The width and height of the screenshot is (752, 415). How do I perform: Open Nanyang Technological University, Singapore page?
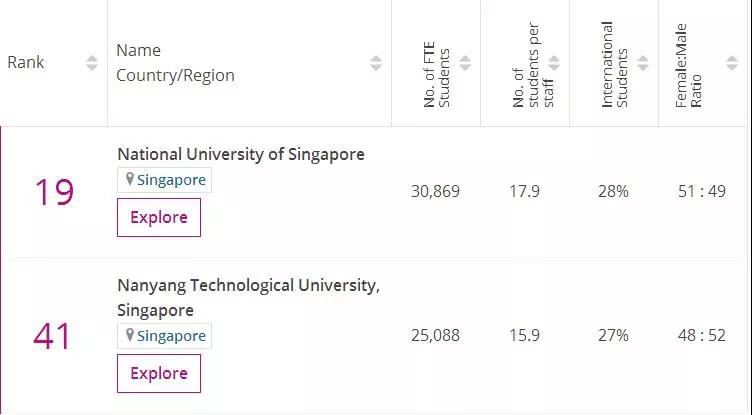click(x=248, y=286)
